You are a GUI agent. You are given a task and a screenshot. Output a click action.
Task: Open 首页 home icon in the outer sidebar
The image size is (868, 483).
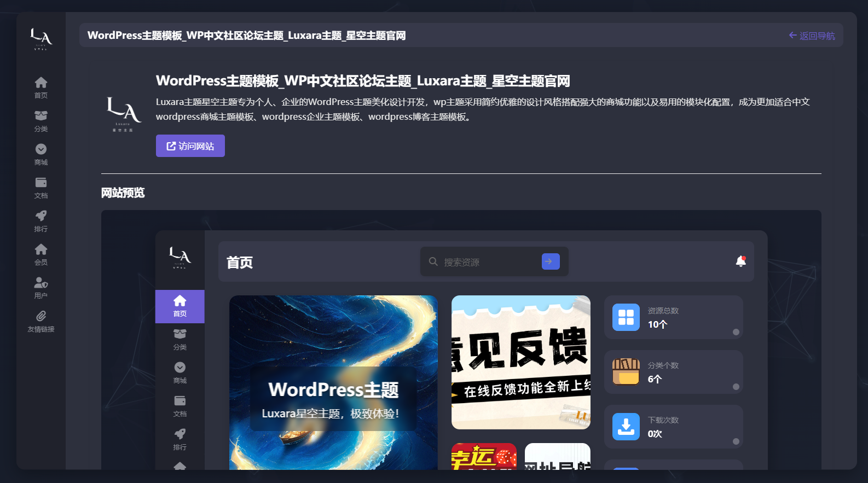tap(41, 88)
